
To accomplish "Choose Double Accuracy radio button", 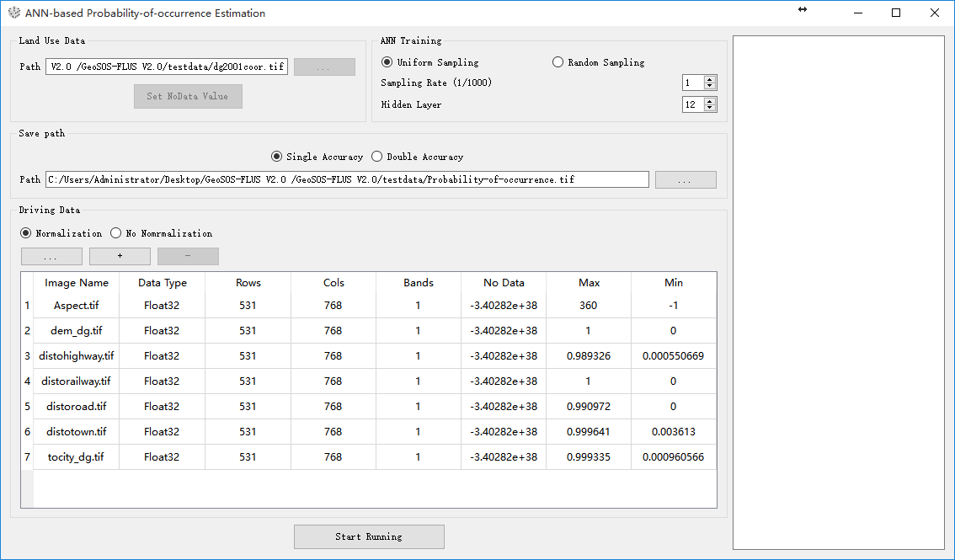I will pos(377,157).
